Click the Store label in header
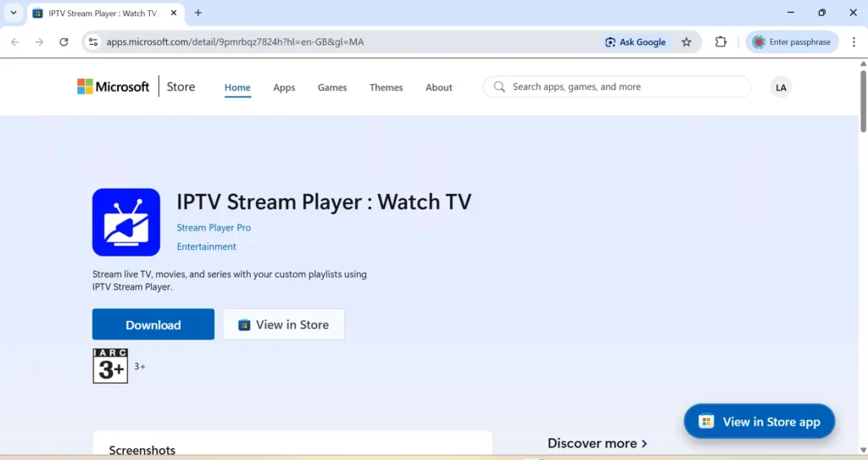The image size is (868, 460). tap(181, 87)
